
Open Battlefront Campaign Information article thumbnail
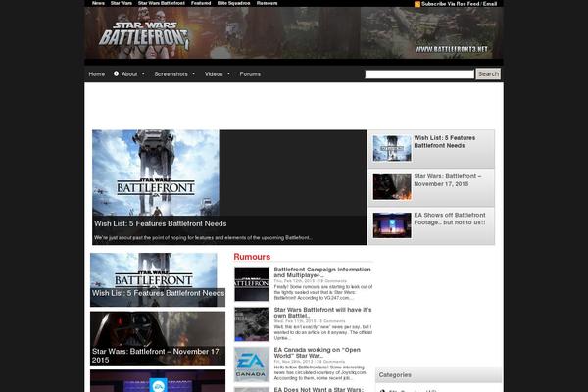click(x=252, y=284)
